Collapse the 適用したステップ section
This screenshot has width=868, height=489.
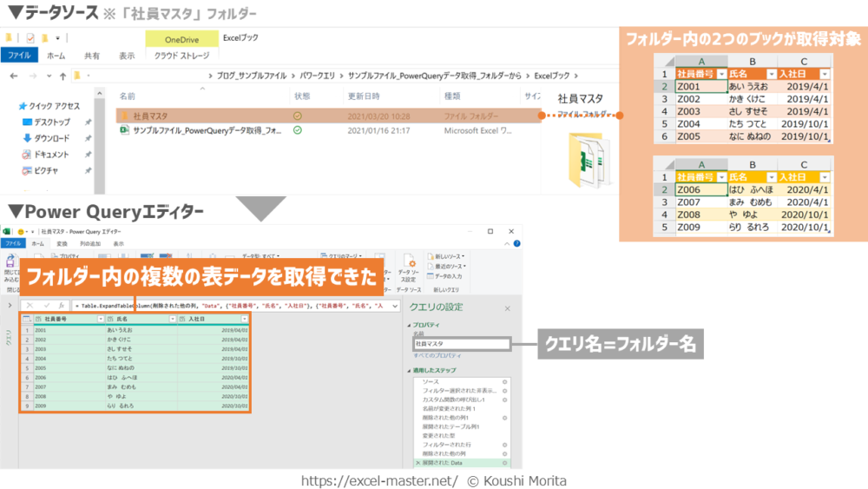click(409, 371)
